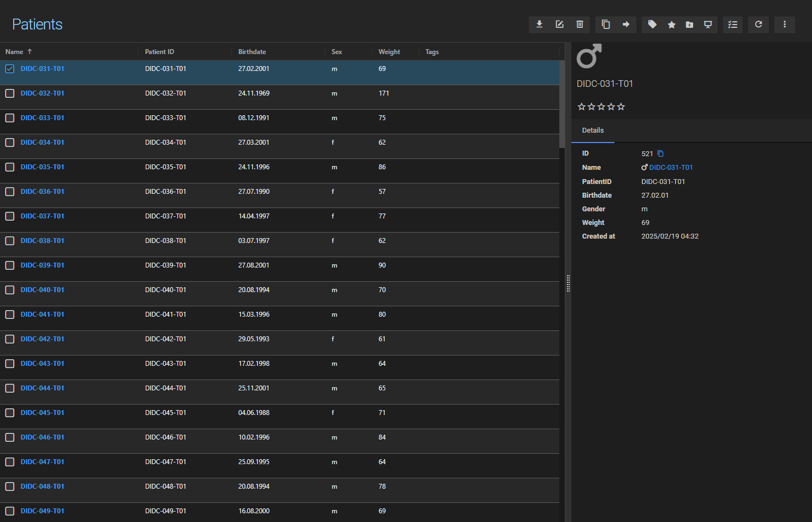The image size is (812, 522).
Task: Uncheck the DIDC-031-T01 row checkbox
Action: click(10, 69)
